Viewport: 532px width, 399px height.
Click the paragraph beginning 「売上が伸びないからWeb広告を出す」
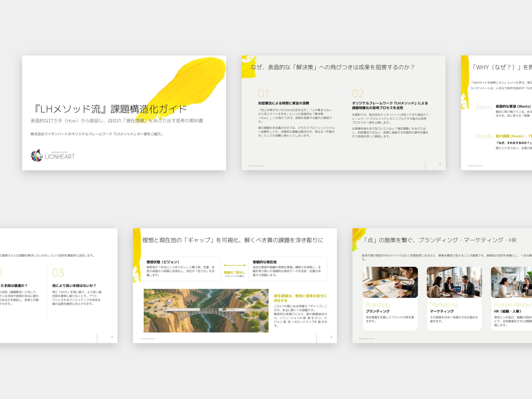(296, 116)
